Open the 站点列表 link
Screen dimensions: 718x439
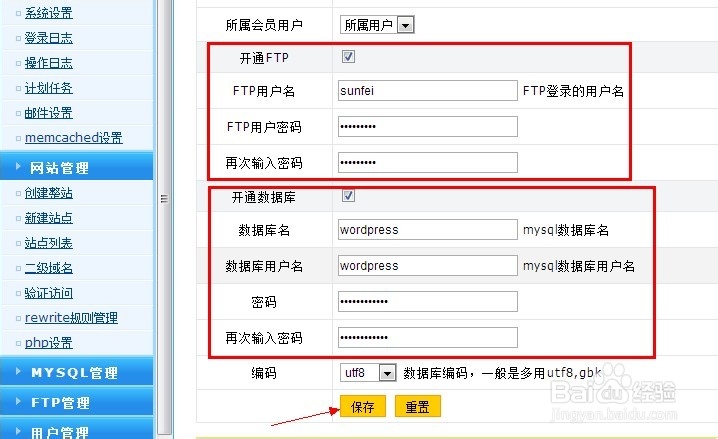point(49,243)
